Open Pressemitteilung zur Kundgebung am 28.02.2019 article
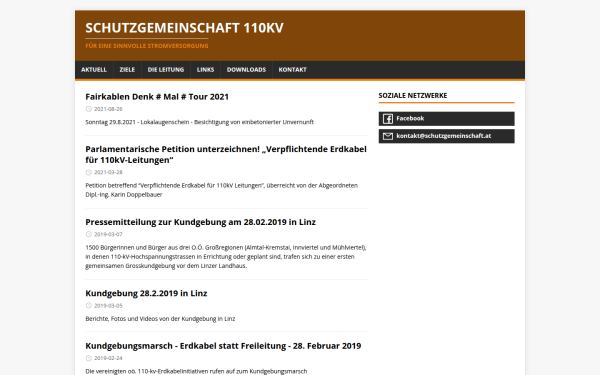This screenshot has height=375, width=600. pyautogui.click(x=201, y=222)
